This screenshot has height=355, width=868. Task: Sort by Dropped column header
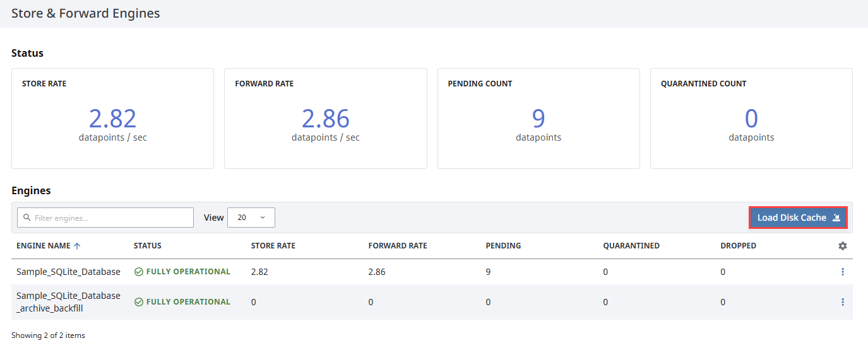click(x=739, y=246)
